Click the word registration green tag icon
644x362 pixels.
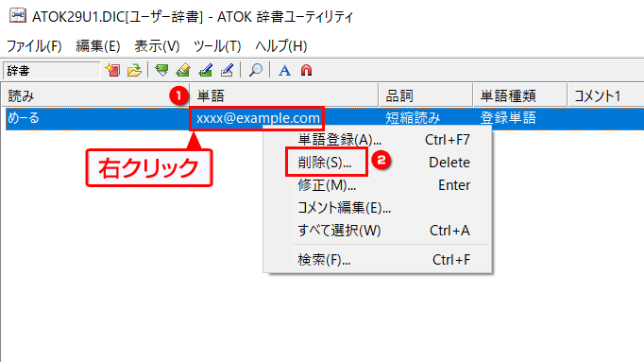pyautogui.click(x=161, y=70)
